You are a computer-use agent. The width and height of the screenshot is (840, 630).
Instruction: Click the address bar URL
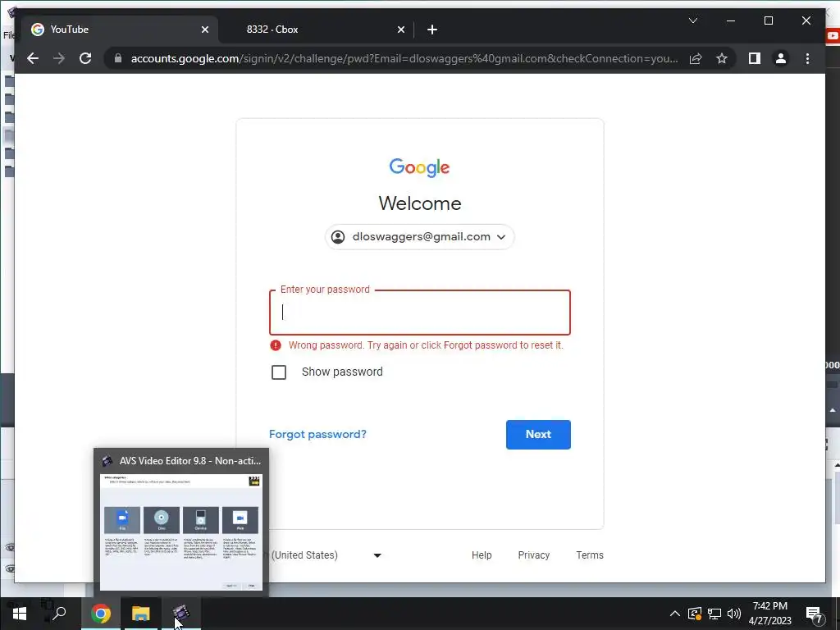tap(404, 58)
